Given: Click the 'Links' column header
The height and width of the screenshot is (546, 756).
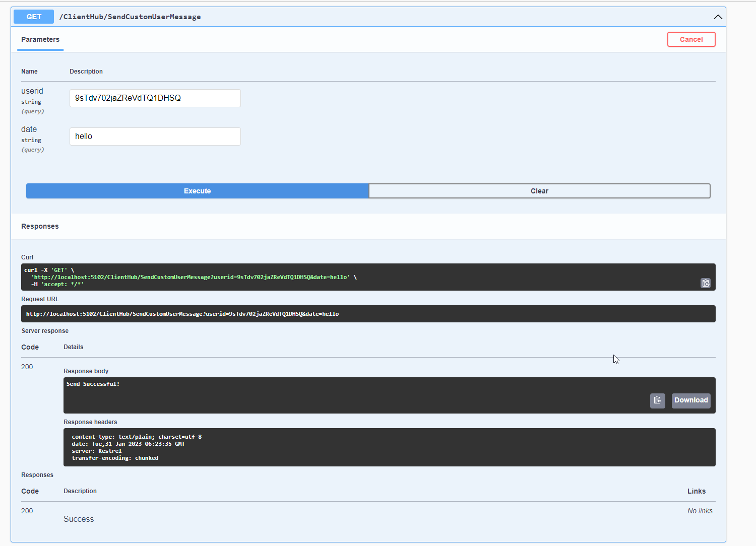Looking at the screenshot, I should (697, 491).
